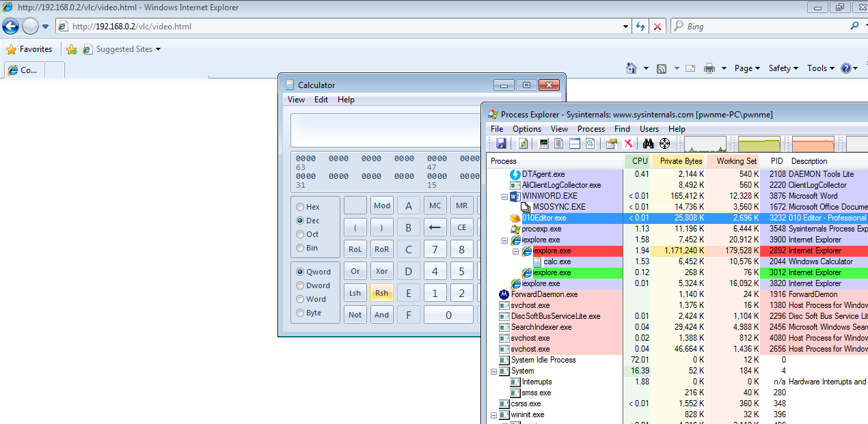Toggle the process tree view icon in Process Explorer

[x=559, y=143]
